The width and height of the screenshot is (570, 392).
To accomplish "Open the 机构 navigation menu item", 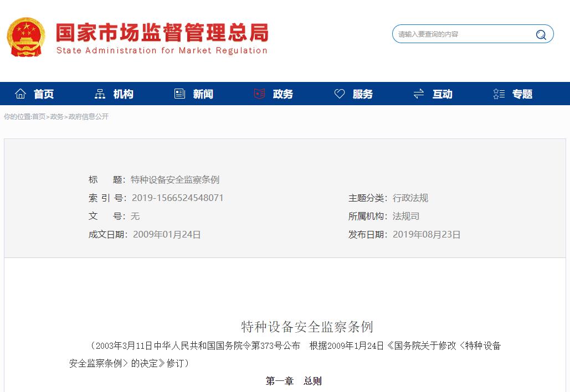I will tap(124, 94).
